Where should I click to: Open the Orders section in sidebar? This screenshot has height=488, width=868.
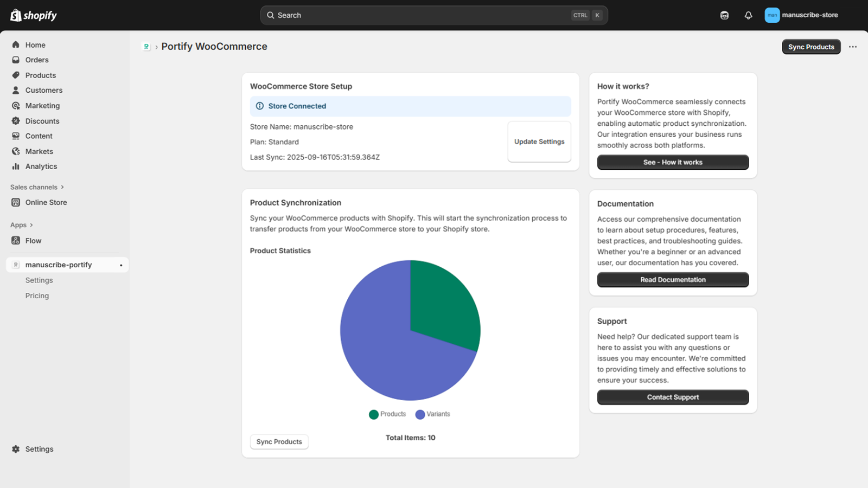click(16, 60)
